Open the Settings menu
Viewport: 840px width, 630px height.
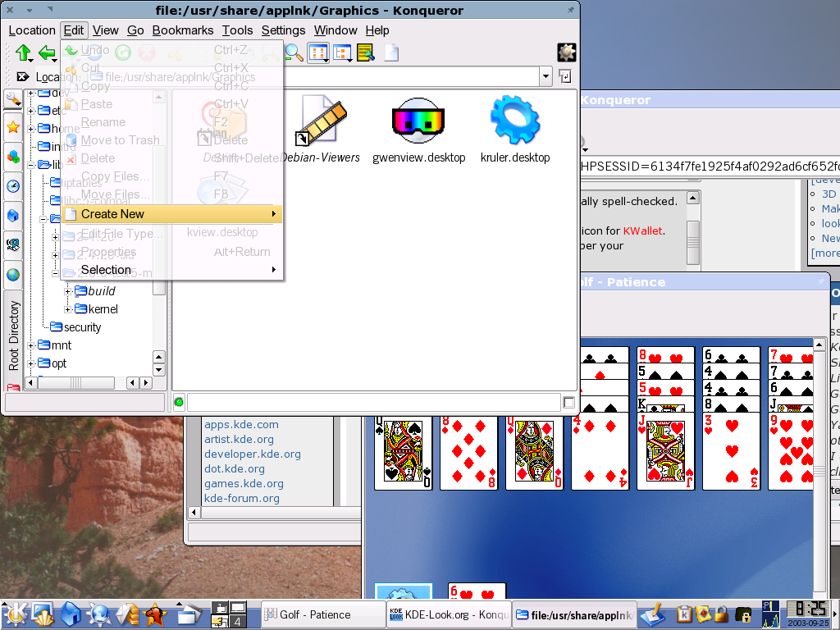click(x=283, y=30)
